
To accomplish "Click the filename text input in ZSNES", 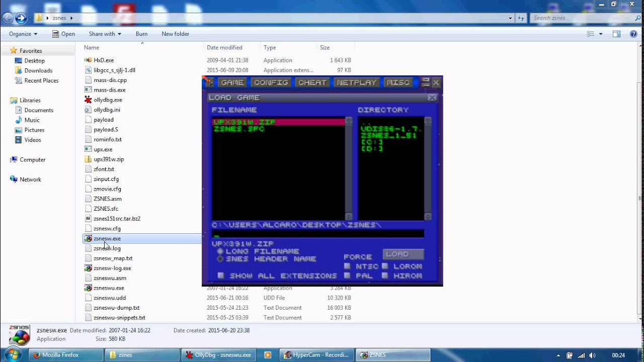I will tap(318, 234).
